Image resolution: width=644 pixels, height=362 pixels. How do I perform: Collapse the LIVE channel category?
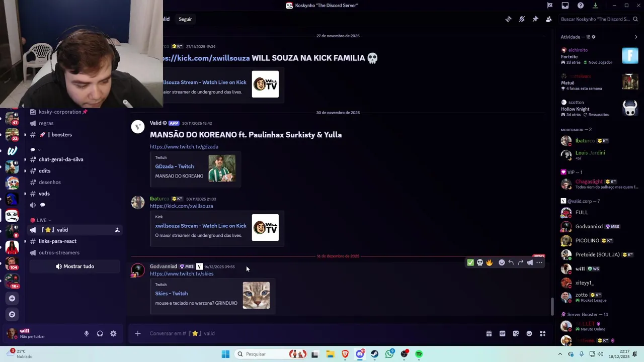(40, 220)
